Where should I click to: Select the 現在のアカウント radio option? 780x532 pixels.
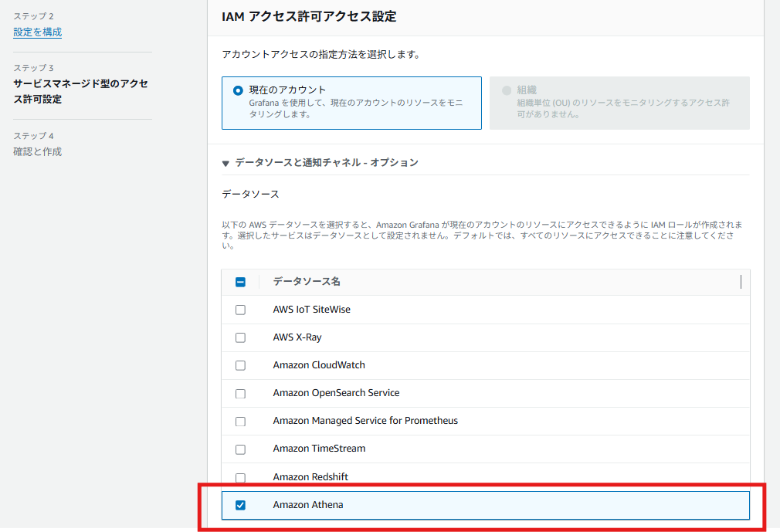238,90
